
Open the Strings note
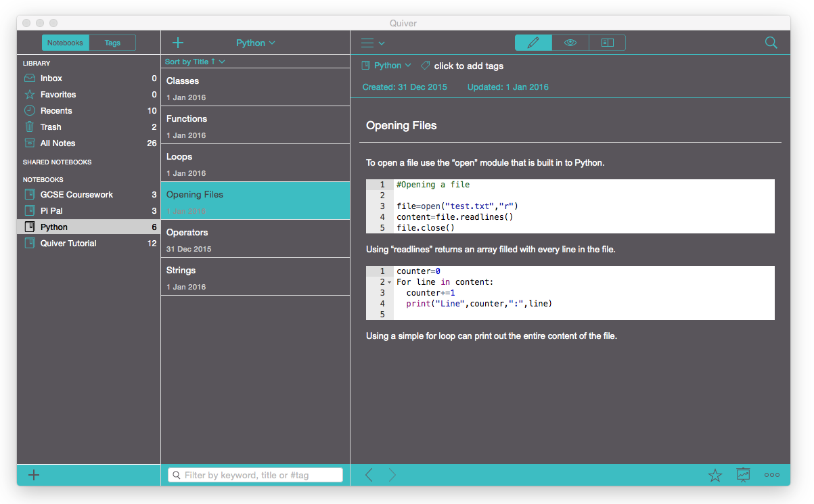255,277
